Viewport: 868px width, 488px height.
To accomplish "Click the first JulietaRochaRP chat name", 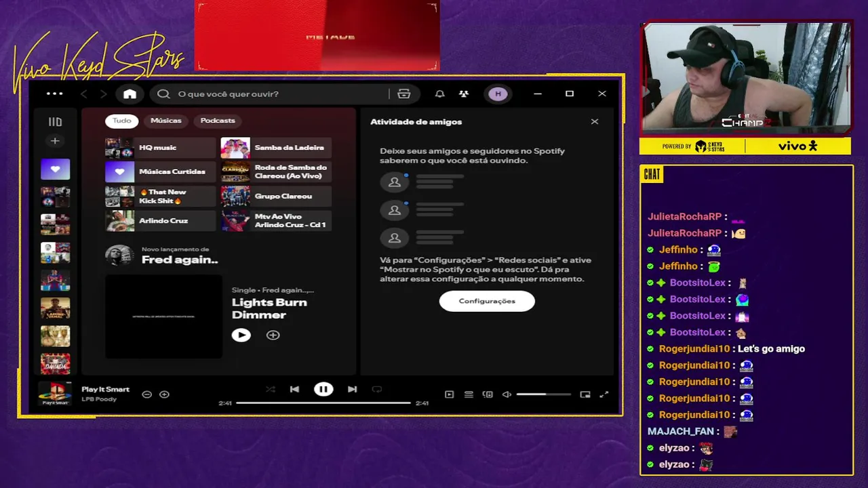I will point(685,217).
